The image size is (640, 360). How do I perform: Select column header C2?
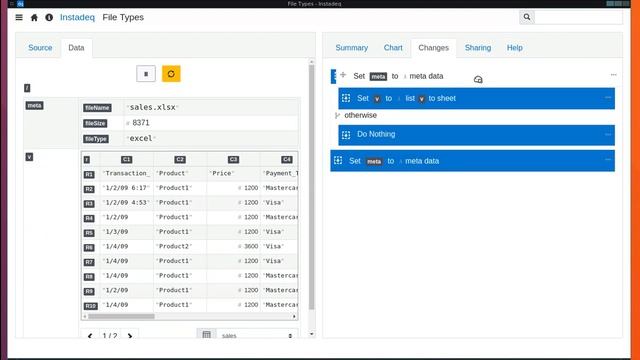(180, 160)
